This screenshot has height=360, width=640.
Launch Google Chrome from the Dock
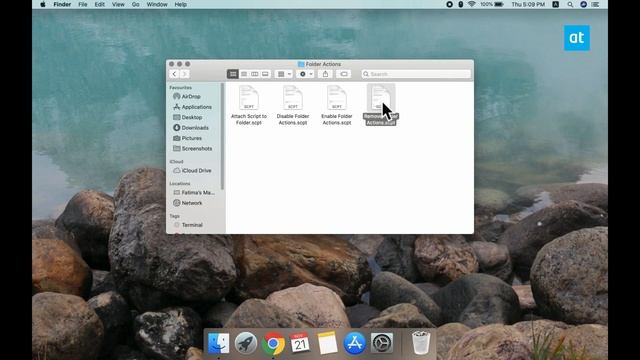(273, 343)
